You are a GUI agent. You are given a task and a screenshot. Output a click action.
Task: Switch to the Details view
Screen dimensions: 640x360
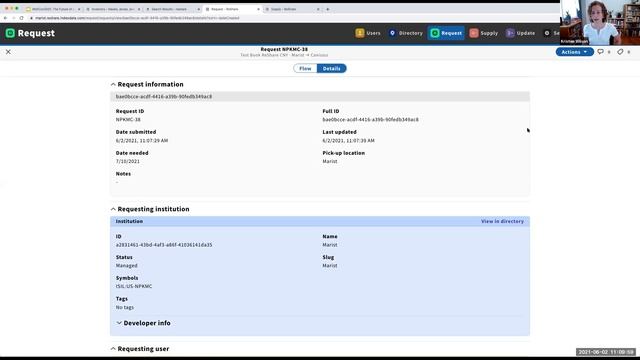point(331,69)
